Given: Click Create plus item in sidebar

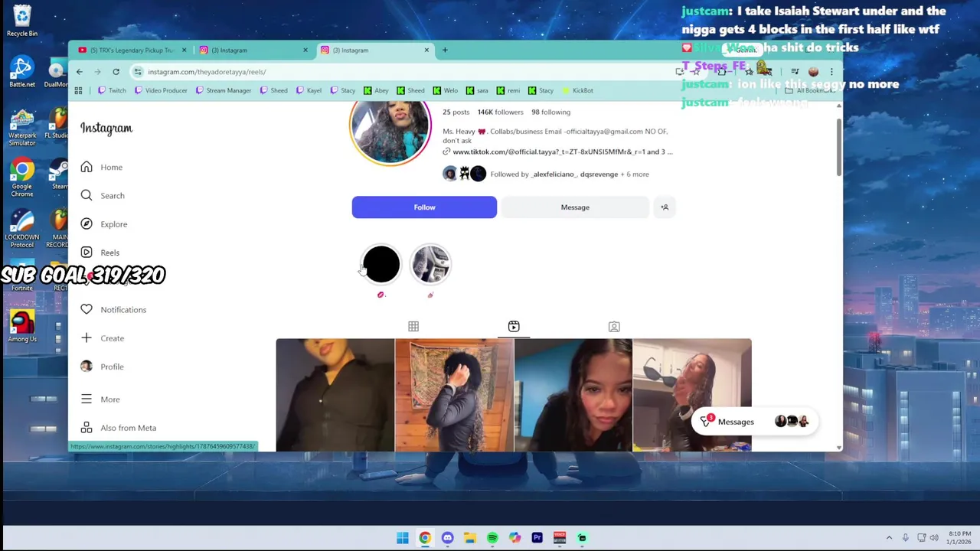Looking at the screenshot, I should click(103, 338).
